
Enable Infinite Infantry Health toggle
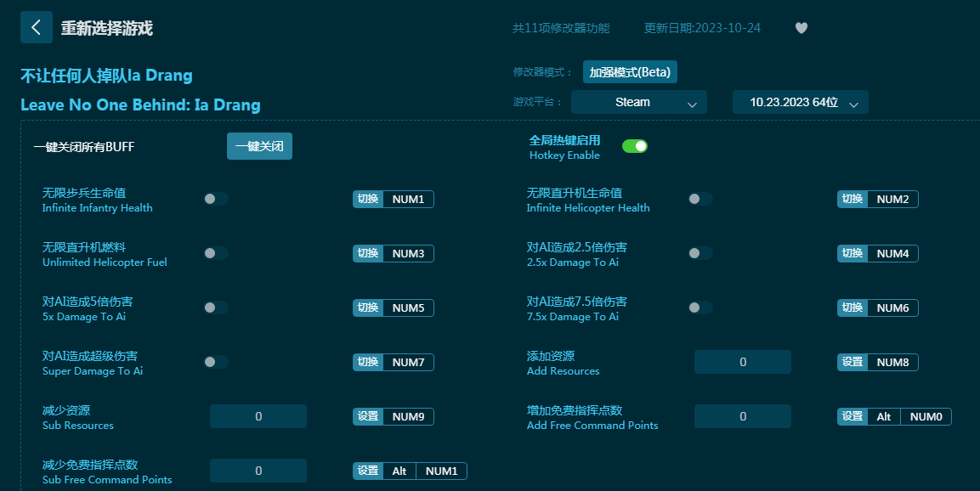point(216,199)
